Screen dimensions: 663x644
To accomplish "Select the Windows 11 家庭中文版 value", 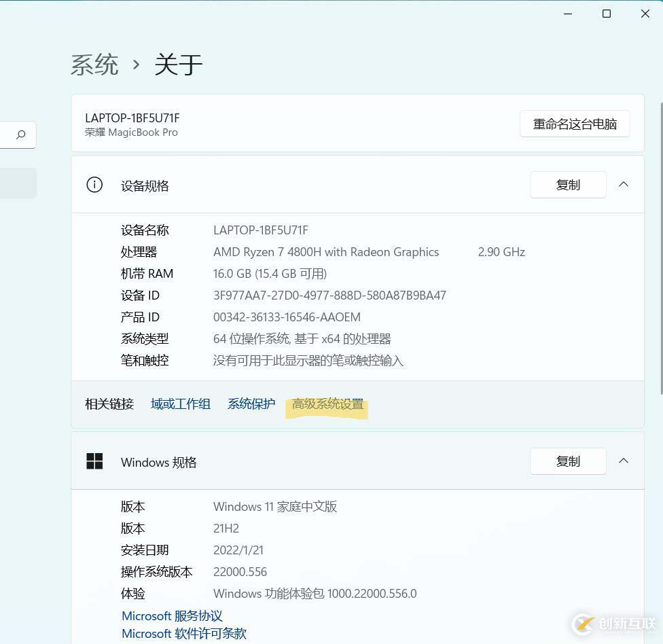I will (x=275, y=507).
